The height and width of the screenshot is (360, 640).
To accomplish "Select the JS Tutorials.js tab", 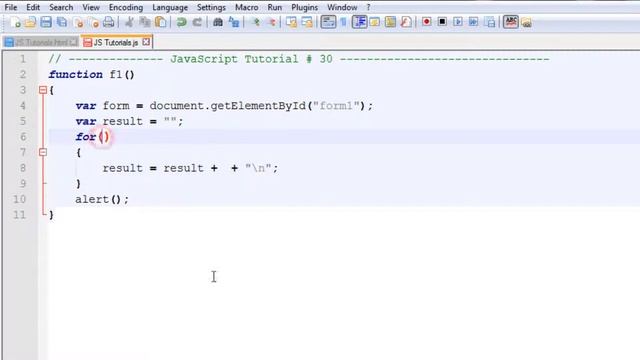I will click(x=116, y=42).
